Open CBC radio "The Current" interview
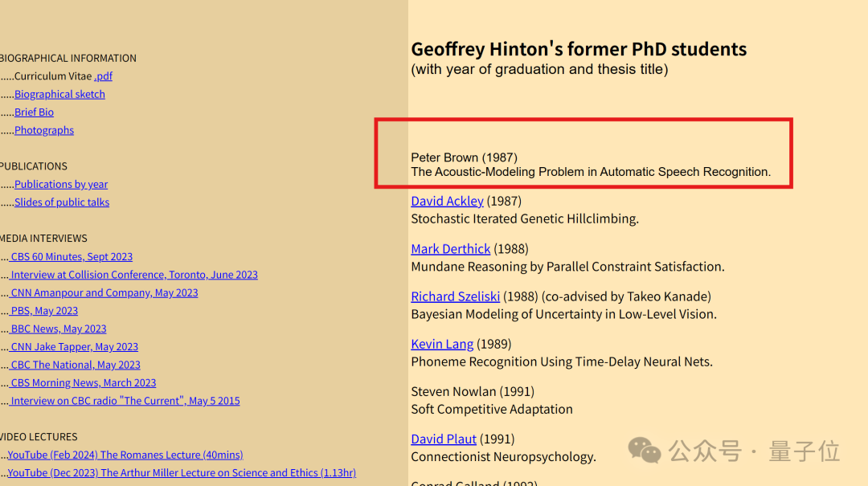Screen dimensions: 868x486 coord(125,401)
